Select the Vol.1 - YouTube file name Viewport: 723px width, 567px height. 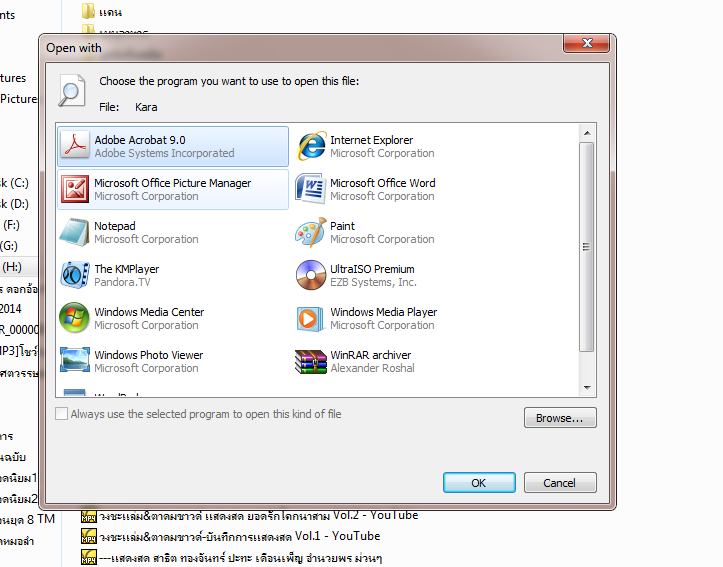coord(240,536)
